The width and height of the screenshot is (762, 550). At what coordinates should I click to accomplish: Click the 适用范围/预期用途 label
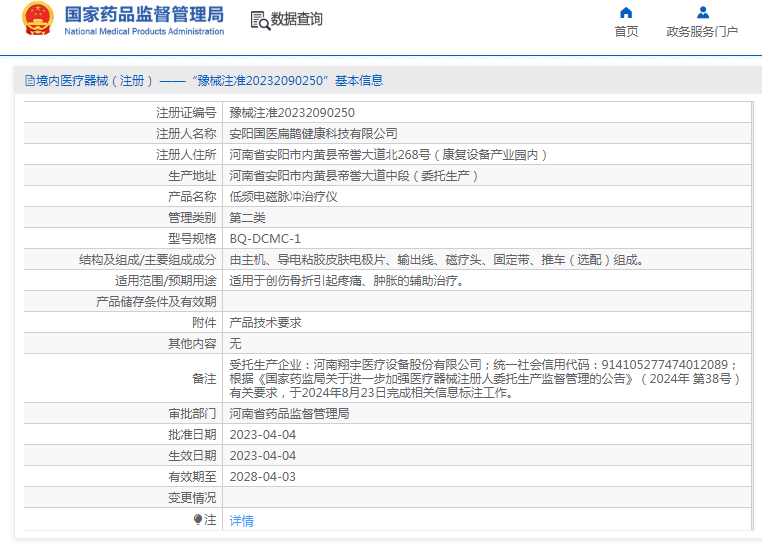pyautogui.click(x=165, y=280)
